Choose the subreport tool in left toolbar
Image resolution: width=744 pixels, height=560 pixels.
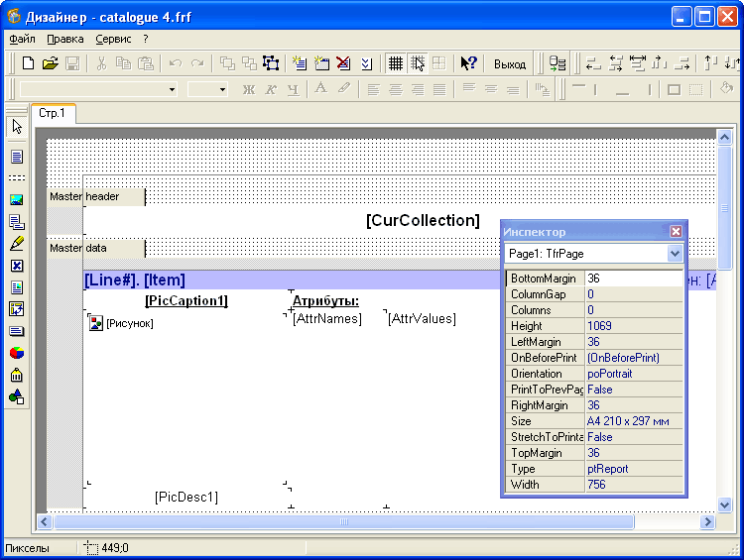point(16,222)
